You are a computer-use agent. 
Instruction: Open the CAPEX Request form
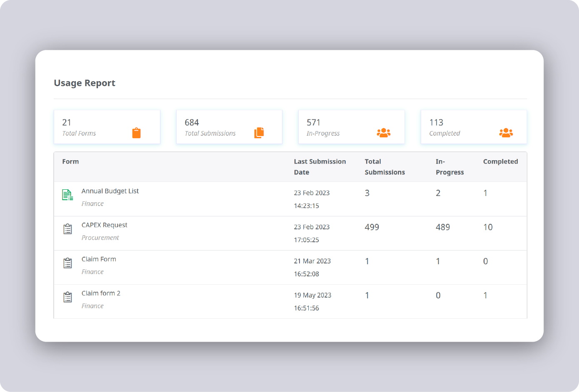pos(105,225)
